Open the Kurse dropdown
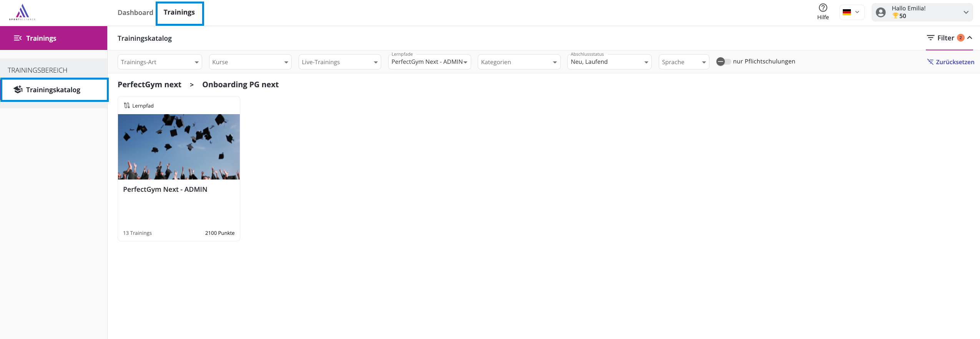The image size is (980, 339). (x=250, y=62)
